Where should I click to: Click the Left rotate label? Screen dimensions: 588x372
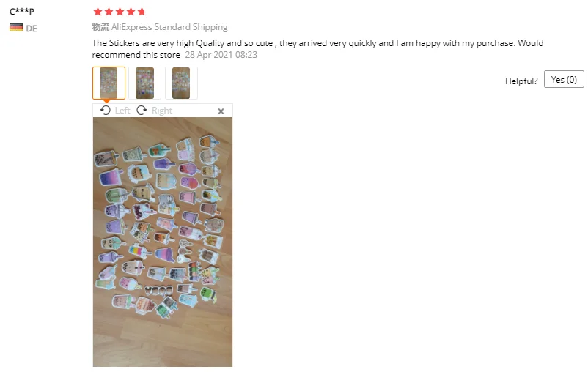pyautogui.click(x=122, y=111)
